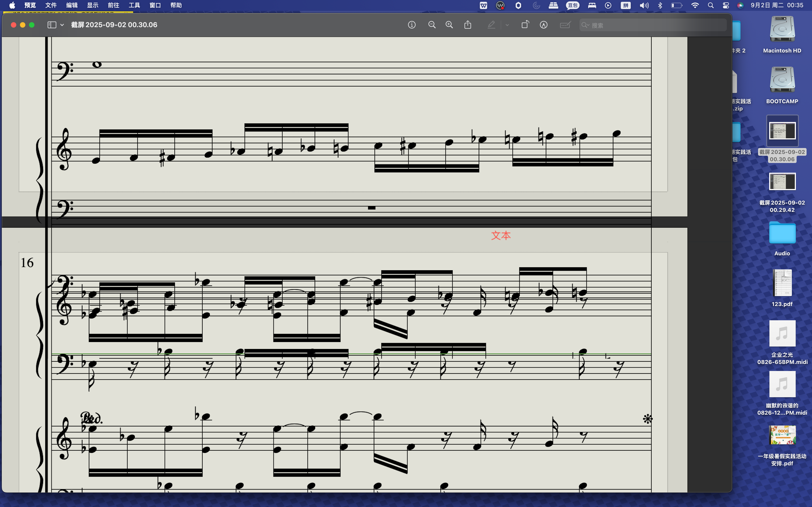The width and height of the screenshot is (812, 507).
Task: Show the Markup toolbar
Action: 544,25
